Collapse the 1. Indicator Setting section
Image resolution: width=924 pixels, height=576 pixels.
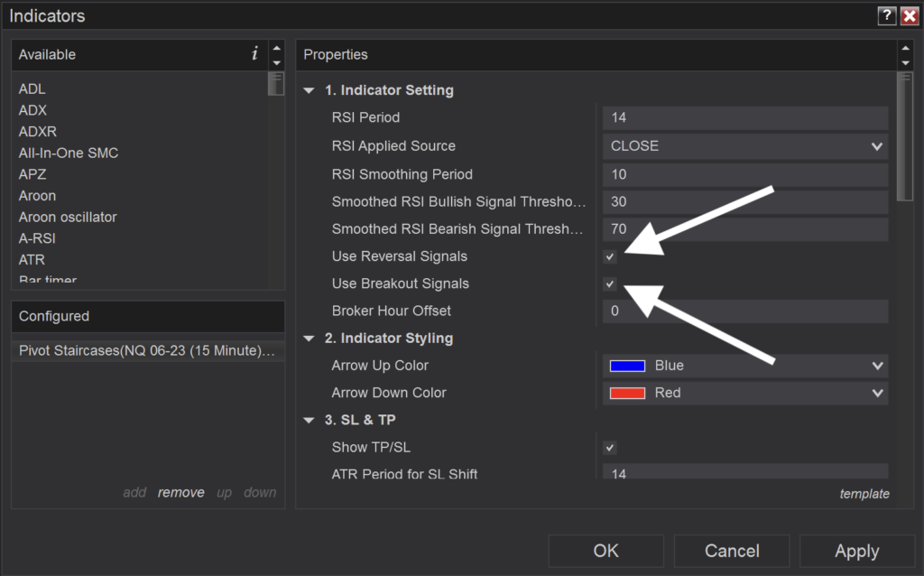pos(309,91)
